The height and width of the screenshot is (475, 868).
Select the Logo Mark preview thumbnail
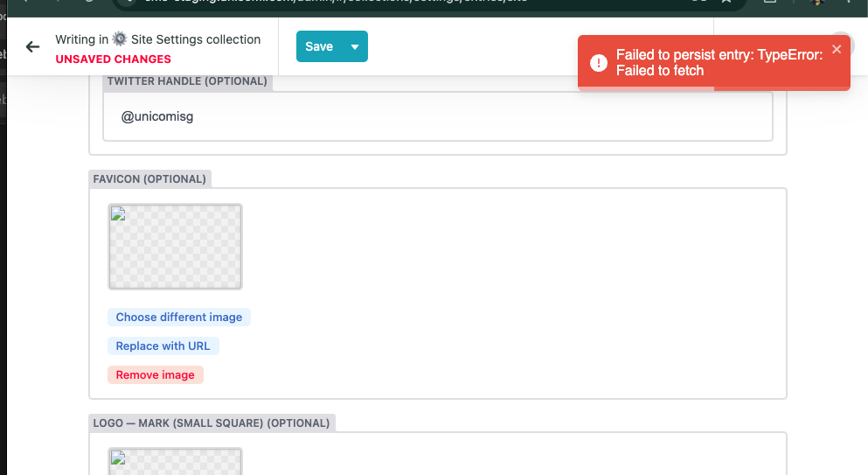[x=175, y=461]
